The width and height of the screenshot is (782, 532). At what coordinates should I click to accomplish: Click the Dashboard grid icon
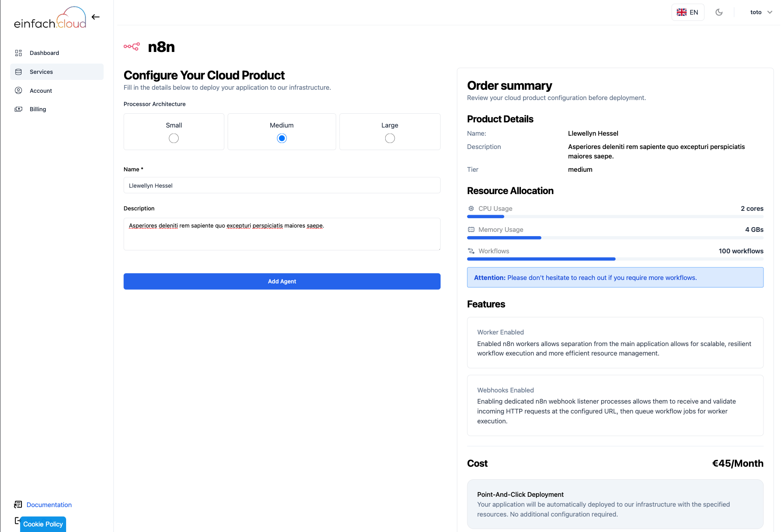(18, 53)
